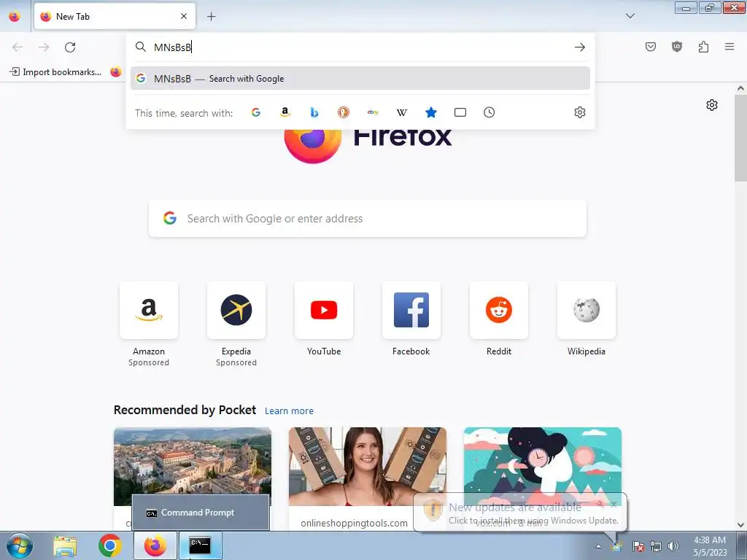Search in open Tabs icon
The height and width of the screenshot is (560, 747).
[460, 112]
